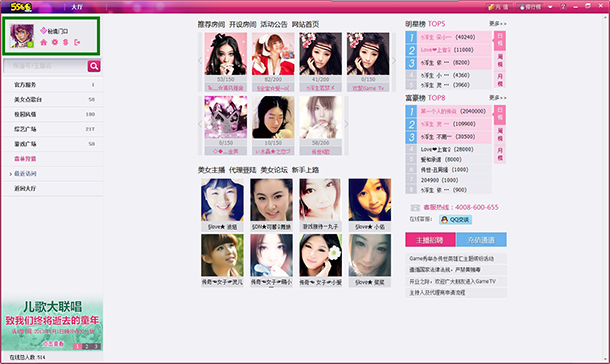Switch to 推荐房间 tab
Image resolution: width=610 pixels, height=364 pixels.
[211, 24]
